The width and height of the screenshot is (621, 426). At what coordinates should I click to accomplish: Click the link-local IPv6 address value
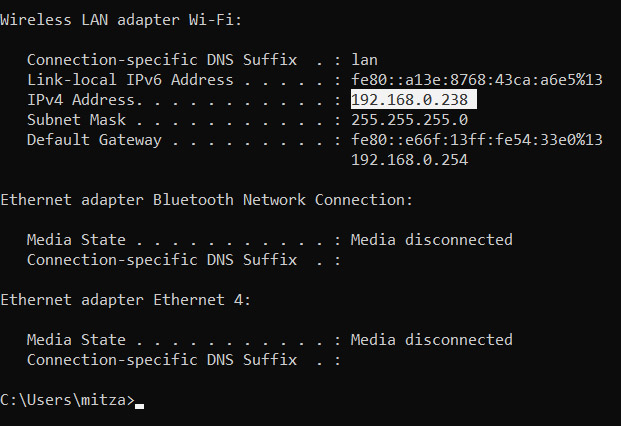point(477,80)
